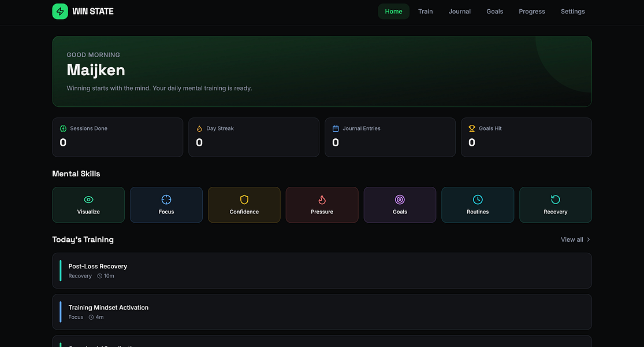
Task: Click the Sessions Done brain icon
Action: click(63, 129)
